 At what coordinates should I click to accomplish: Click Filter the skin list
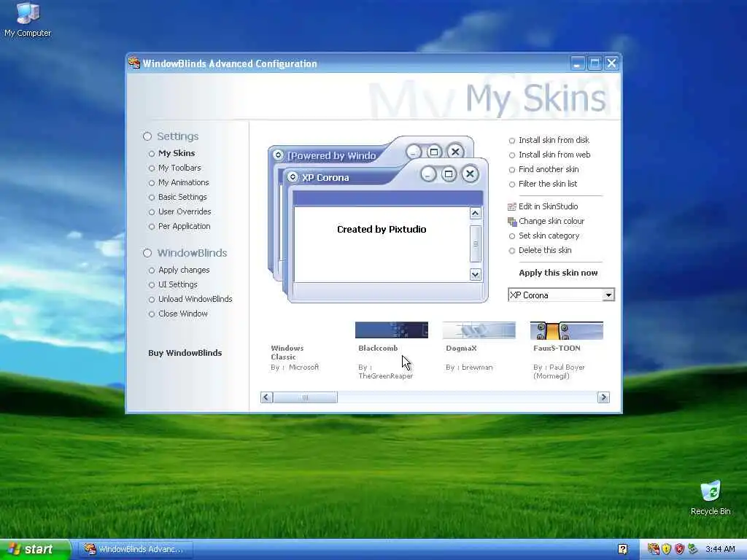click(x=547, y=184)
